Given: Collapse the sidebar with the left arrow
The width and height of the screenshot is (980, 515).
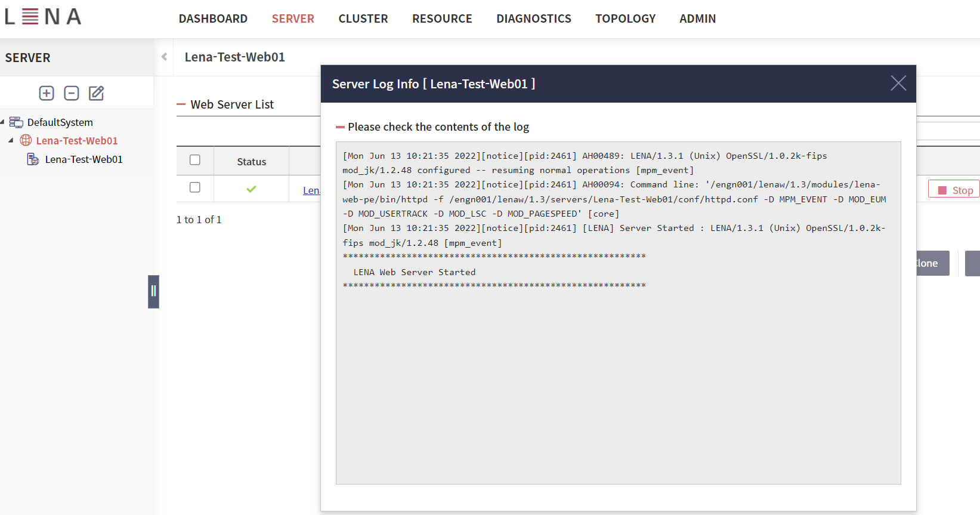Looking at the screenshot, I should click(x=164, y=57).
